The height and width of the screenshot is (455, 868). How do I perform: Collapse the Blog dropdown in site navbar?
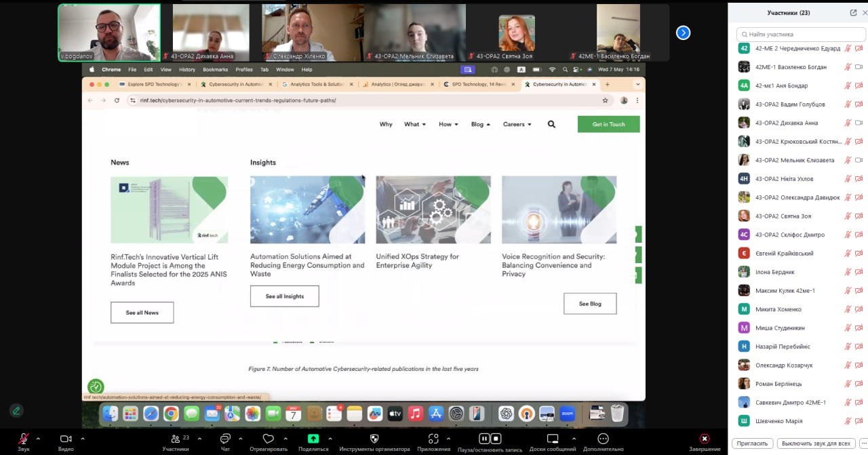[481, 124]
